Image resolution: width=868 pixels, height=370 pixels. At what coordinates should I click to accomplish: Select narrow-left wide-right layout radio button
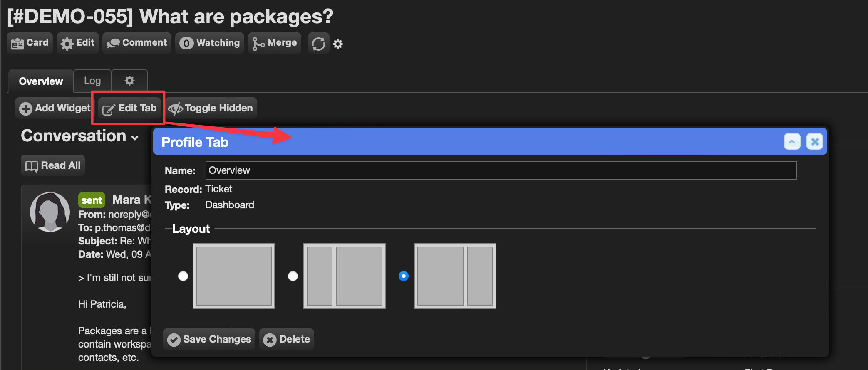pos(293,276)
